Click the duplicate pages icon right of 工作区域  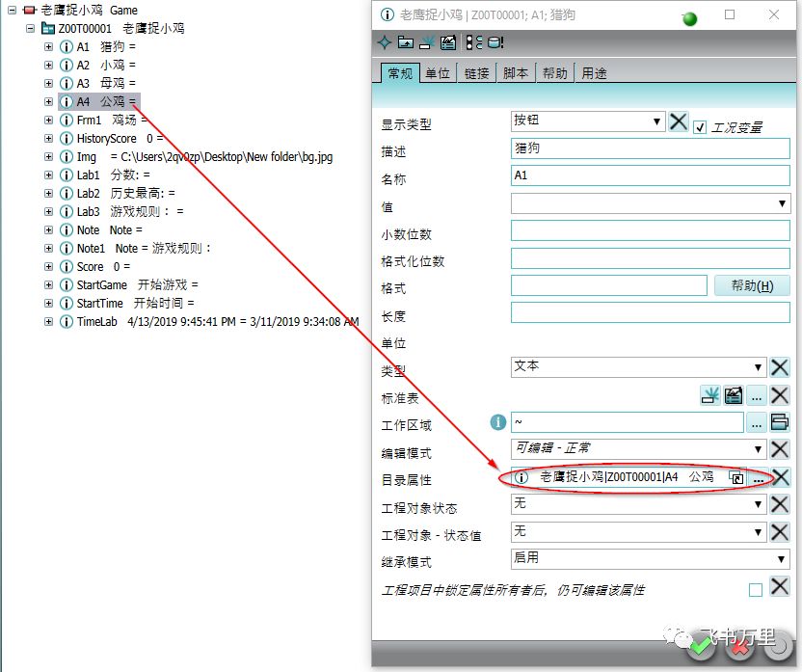pyautogui.click(x=779, y=421)
